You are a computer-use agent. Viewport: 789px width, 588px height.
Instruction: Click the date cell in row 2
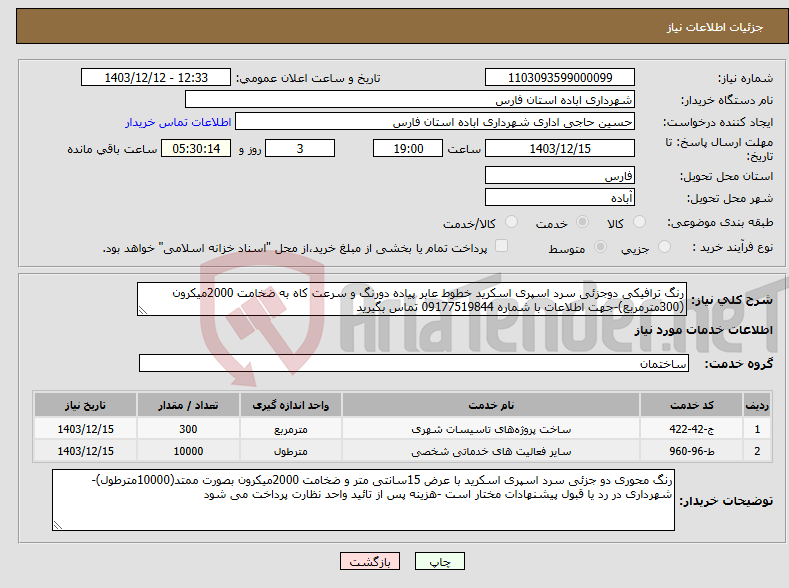coord(86,451)
